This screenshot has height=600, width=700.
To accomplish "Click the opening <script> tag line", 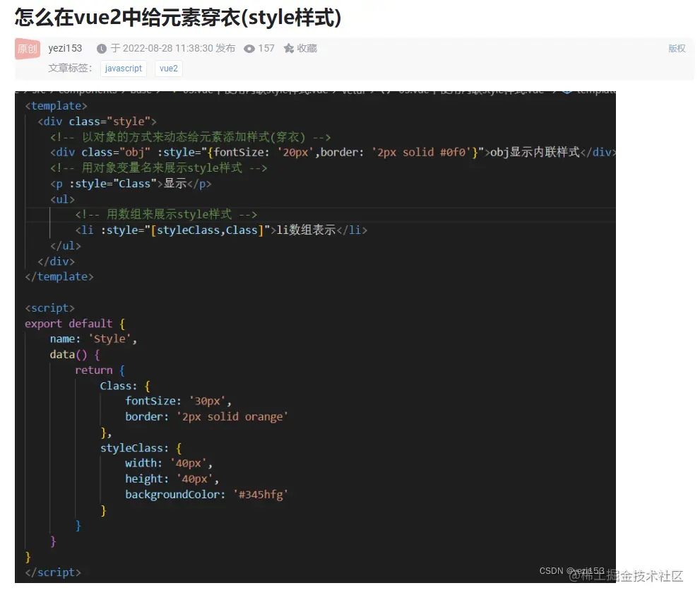I will 50,308.
